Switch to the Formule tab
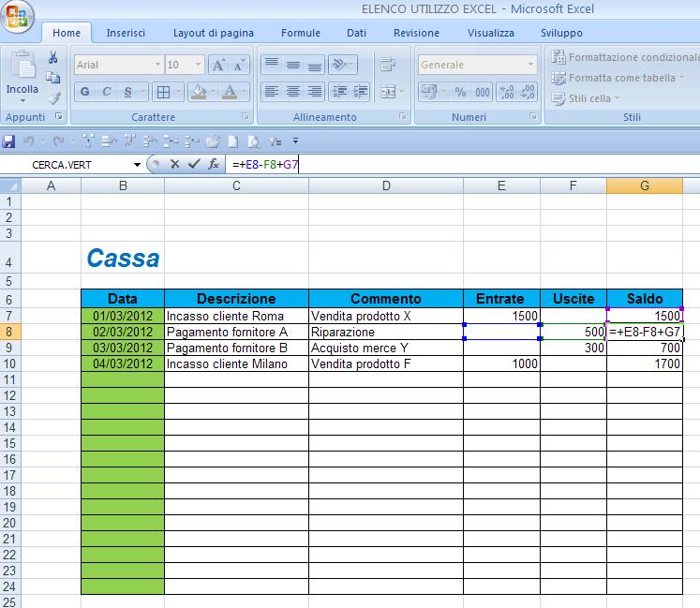Screen dimensions: 700x608 (x=301, y=33)
